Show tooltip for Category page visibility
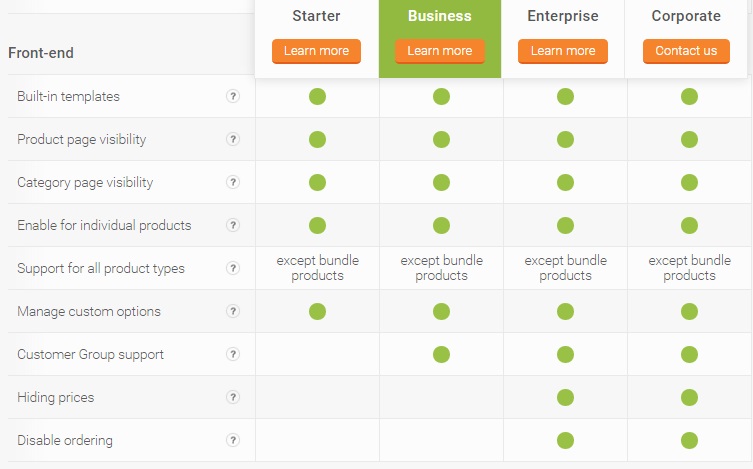Viewport: 753px width, 469px height. click(x=233, y=182)
